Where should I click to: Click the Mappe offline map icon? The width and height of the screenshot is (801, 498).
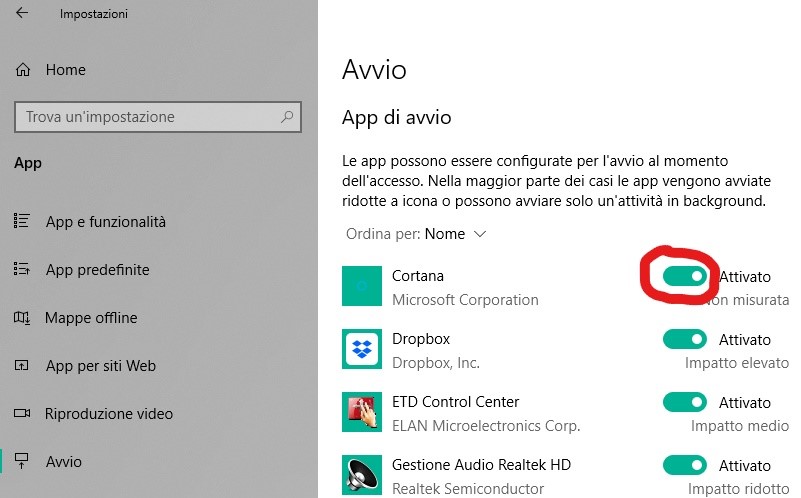21,318
